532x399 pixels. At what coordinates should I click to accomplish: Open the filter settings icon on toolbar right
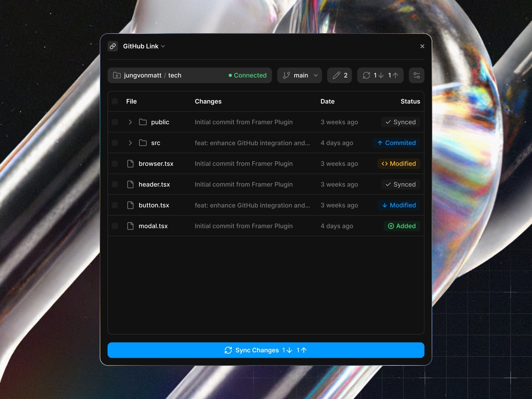(x=416, y=75)
